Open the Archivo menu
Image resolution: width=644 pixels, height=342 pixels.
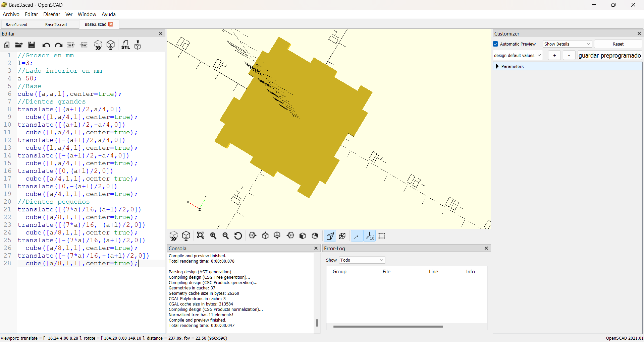click(x=11, y=14)
